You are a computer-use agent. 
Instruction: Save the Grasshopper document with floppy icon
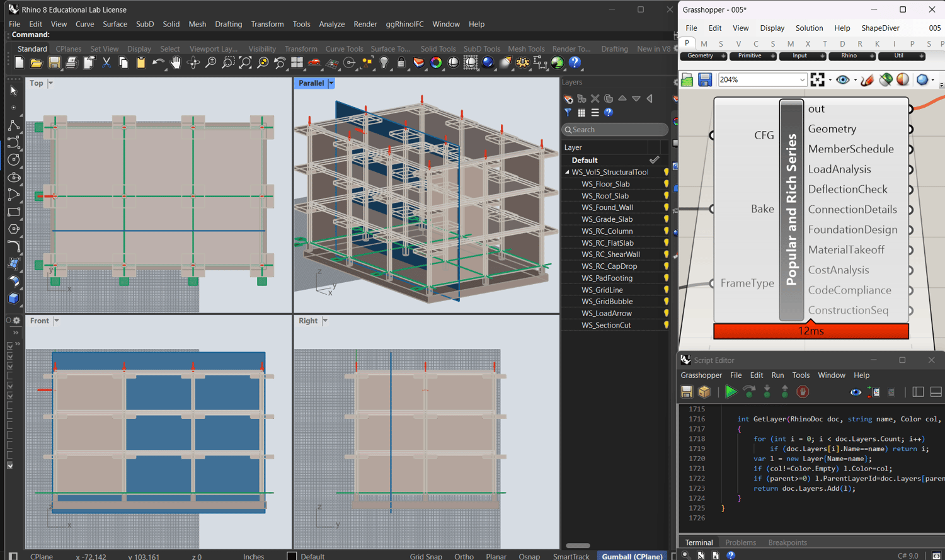click(x=704, y=79)
